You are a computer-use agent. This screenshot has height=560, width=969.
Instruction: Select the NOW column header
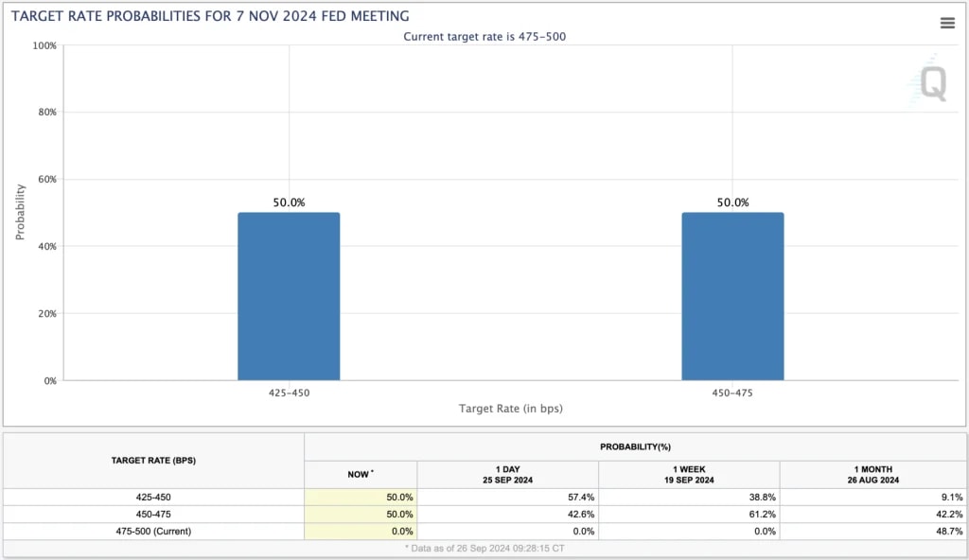coord(359,473)
